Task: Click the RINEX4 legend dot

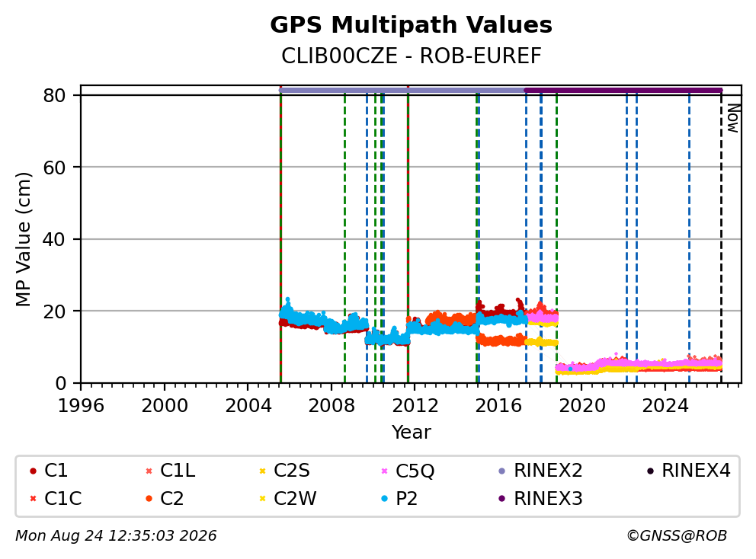Action: click(650, 471)
